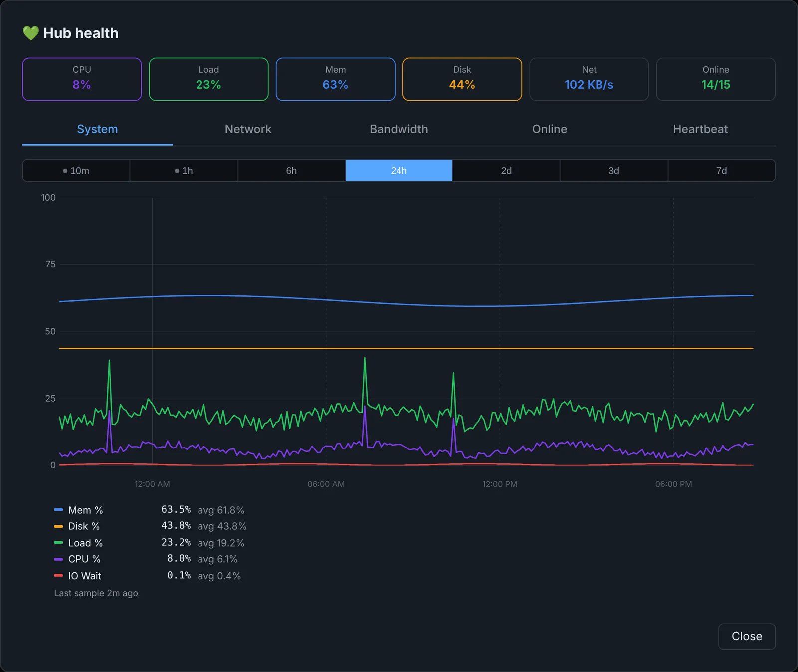Screen dimensions: 798x672
Task: Switch to the System tab
Action: point(97,129)
